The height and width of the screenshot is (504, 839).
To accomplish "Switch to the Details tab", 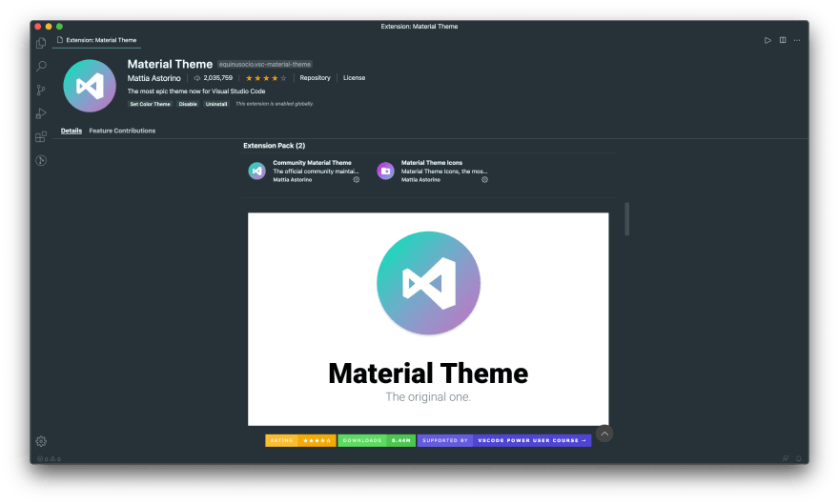I will point(72,131).
